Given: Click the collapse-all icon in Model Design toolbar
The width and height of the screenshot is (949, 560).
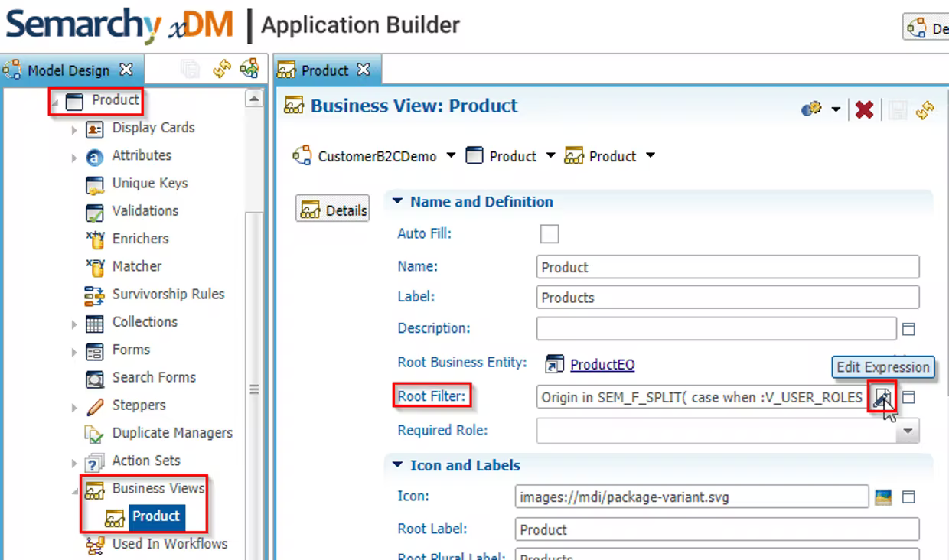Looking at the screenshot, I should [x=191, y=70].
